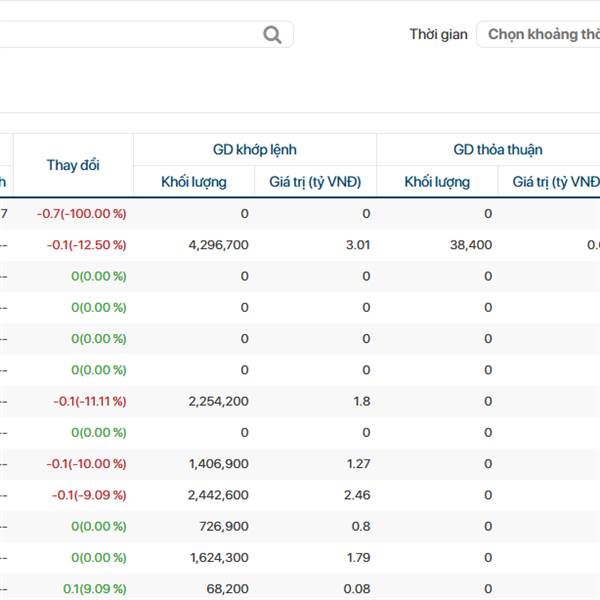
Task: Click the 38,400 negotiated volume cell
Action: tap(469, 244)
